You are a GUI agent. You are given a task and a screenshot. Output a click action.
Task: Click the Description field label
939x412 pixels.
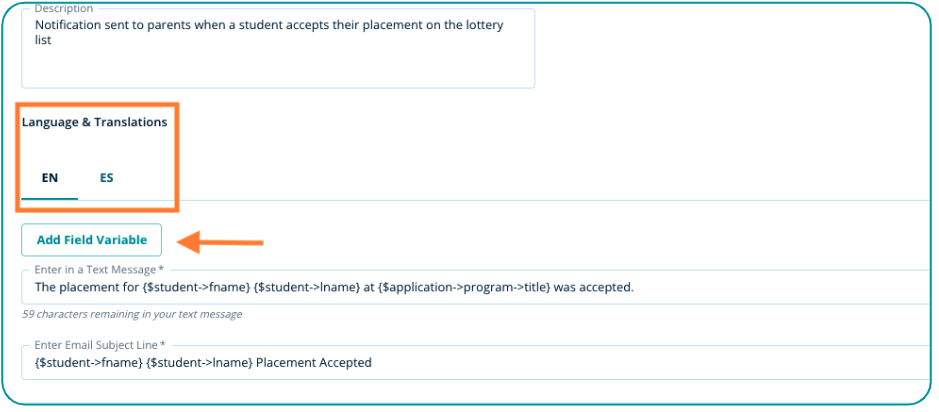point(64,9)
